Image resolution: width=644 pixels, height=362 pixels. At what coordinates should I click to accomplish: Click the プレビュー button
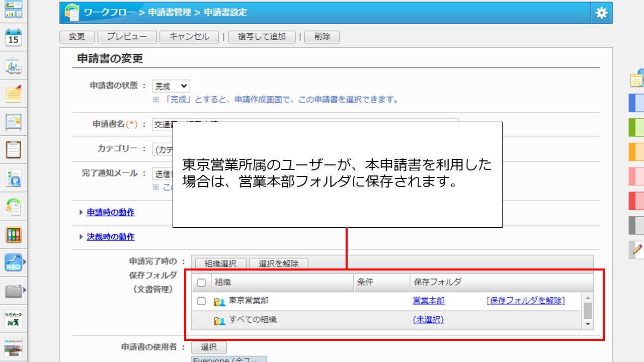(x=127, y=37)
